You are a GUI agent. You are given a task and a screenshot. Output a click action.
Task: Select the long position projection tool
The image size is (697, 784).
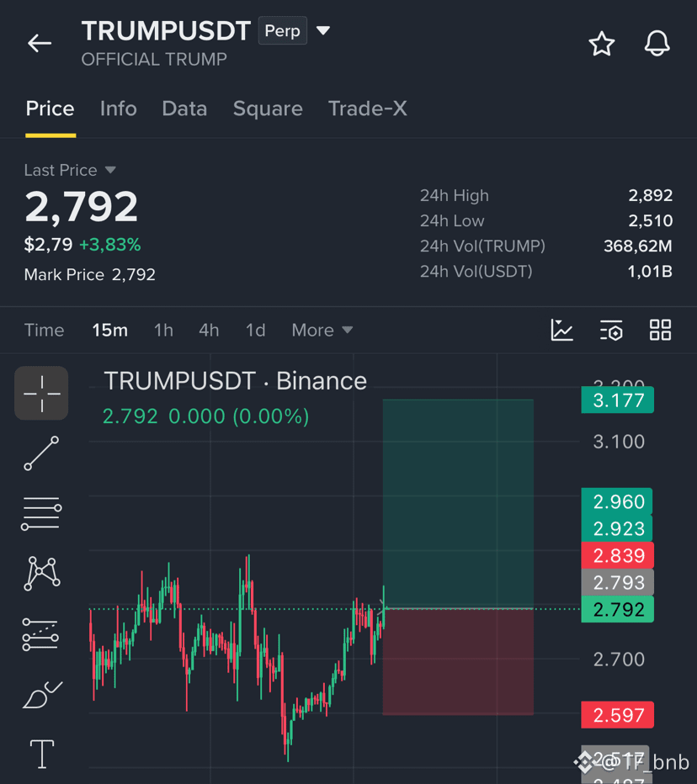click(40, 634)
